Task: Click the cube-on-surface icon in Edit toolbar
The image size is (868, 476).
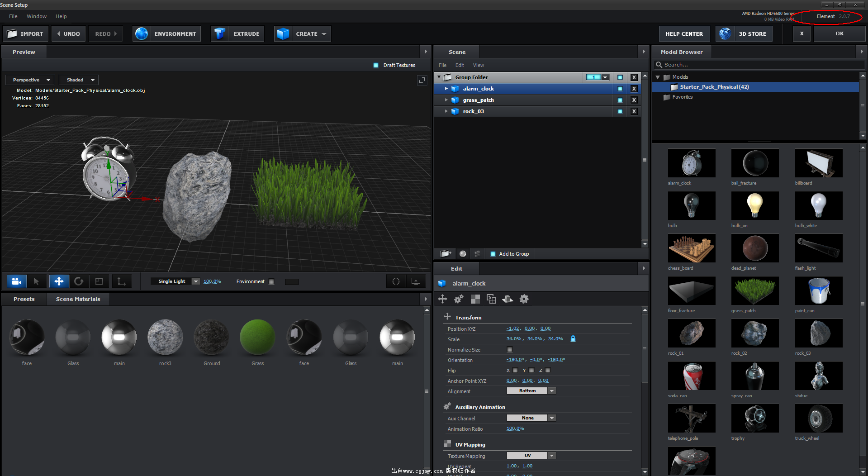Action: (x=508, y=299)
